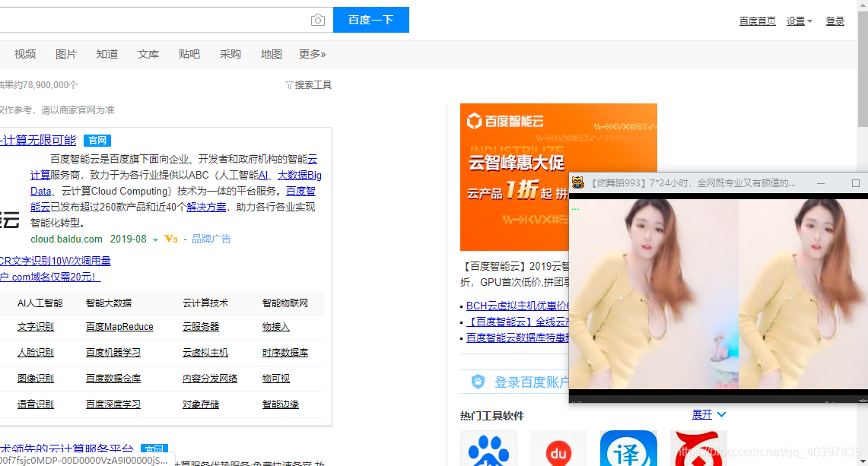Switch to the 地图 tab
This screenshot has height=466, width=868.
tap(272, 54)
